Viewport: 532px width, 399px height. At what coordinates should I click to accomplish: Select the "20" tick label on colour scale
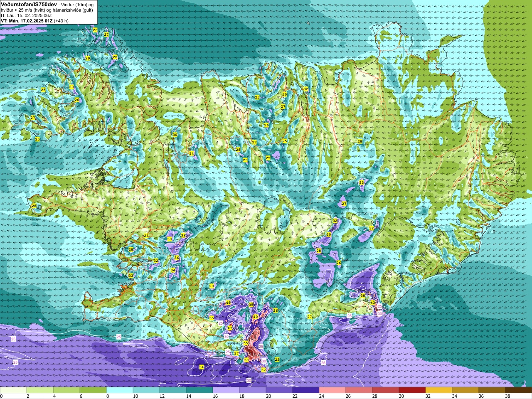click(x=268, y=396)
